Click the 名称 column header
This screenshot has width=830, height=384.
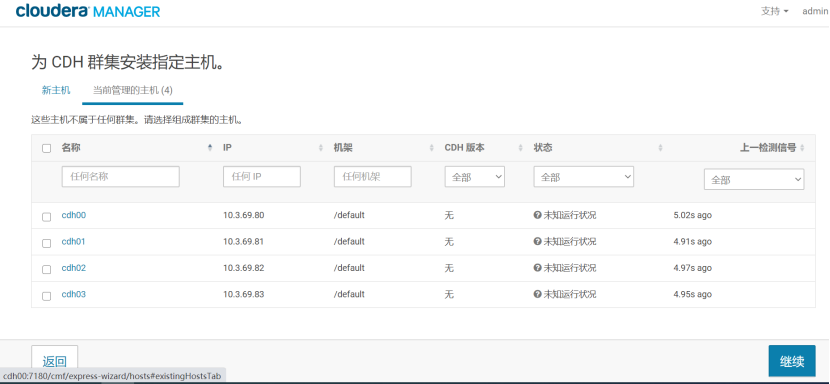[x=71, y=148]
